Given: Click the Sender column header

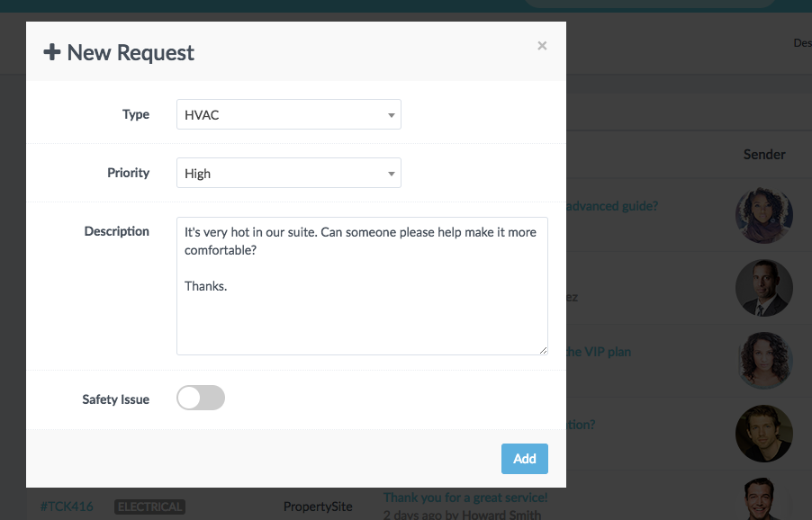Looking at the screenshot, I should tap(764, 154).
